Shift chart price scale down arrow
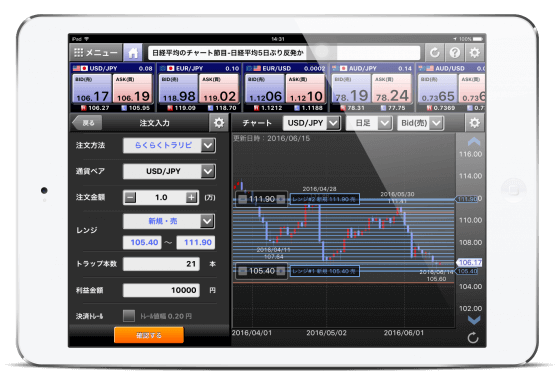 474,320
